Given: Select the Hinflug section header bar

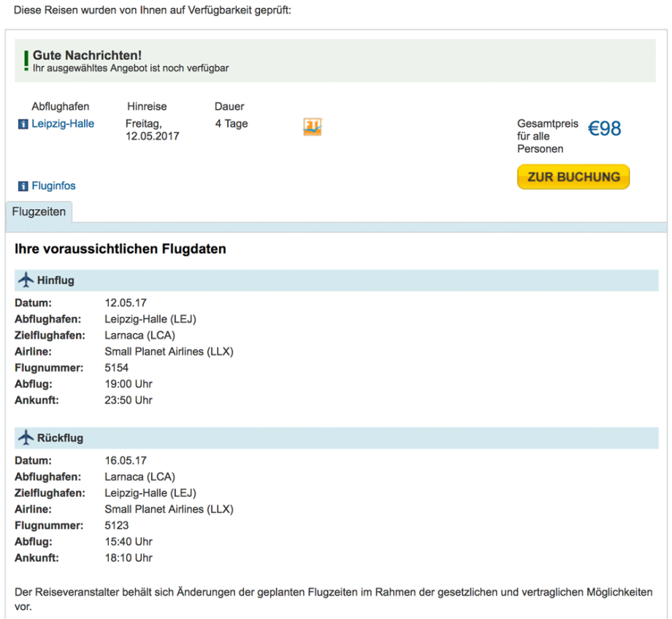Looking at the screenshot, I should point(336,280).
